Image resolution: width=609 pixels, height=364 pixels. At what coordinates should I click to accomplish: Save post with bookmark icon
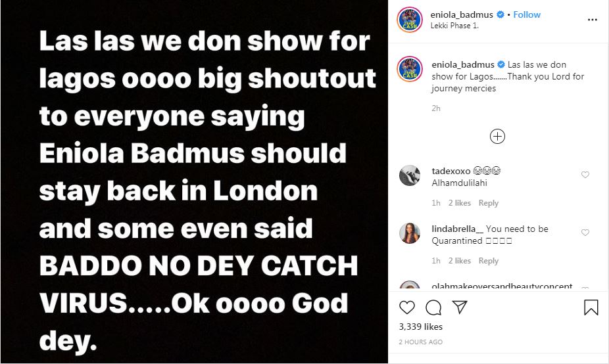[x=591, y=307]
